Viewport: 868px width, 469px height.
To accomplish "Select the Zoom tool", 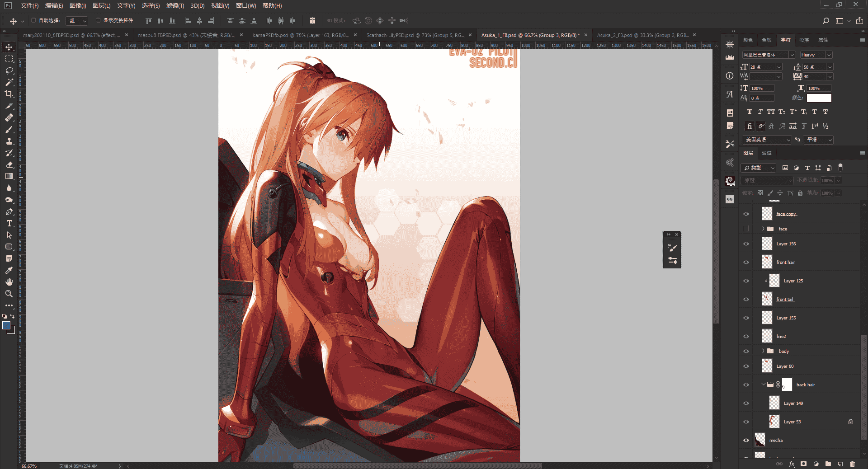I will coord(9,294).
